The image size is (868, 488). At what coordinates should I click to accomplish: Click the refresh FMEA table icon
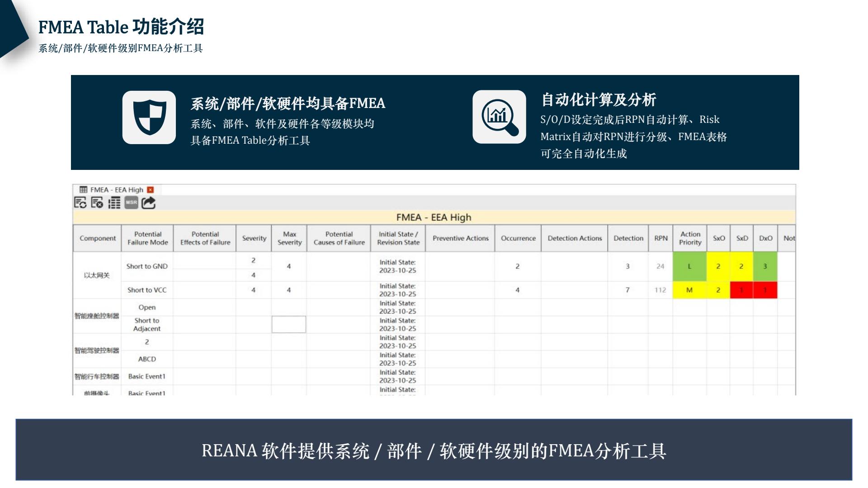pyautogui.click(x=80, y=203)
